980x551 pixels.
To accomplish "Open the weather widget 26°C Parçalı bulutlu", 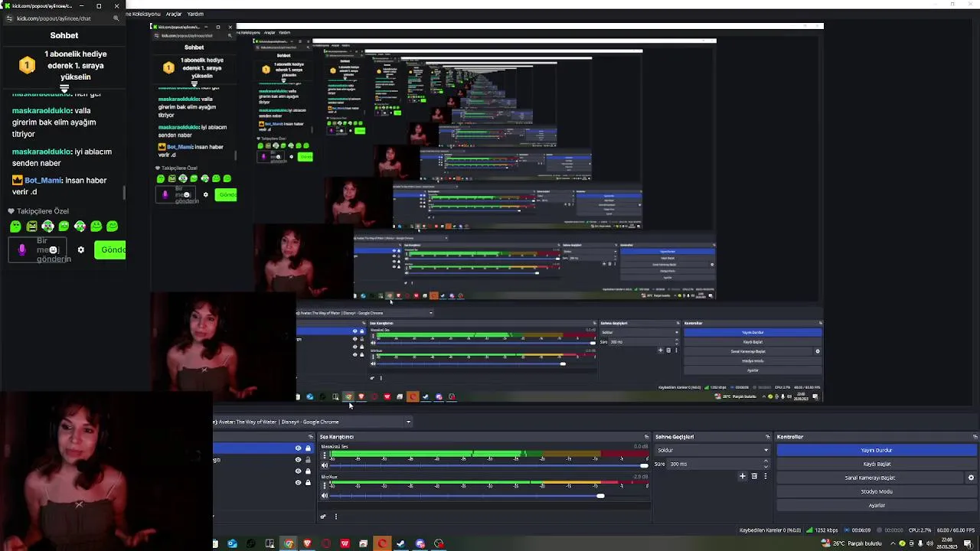I will (x=851, y=543).
